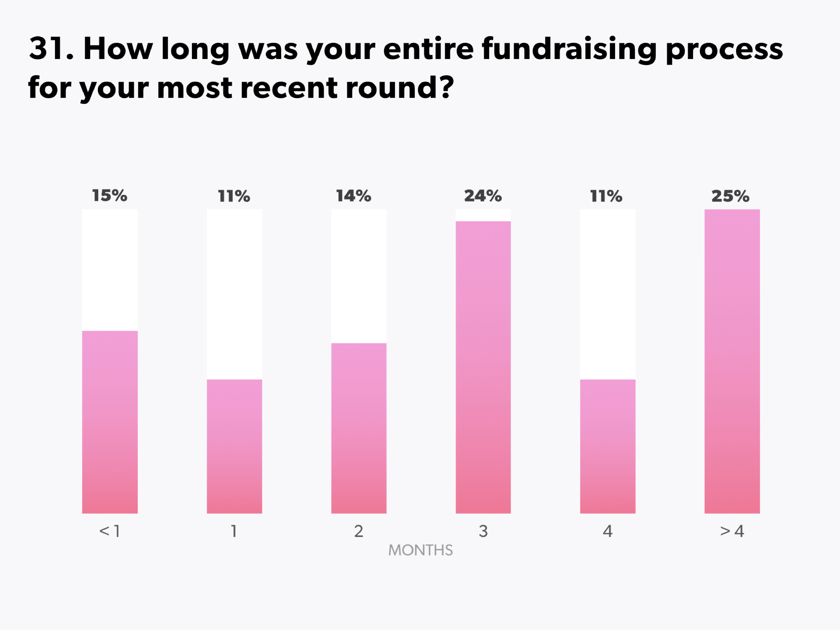
Task: Select the pink bar for less than 1 month
Action: [110, 422]
